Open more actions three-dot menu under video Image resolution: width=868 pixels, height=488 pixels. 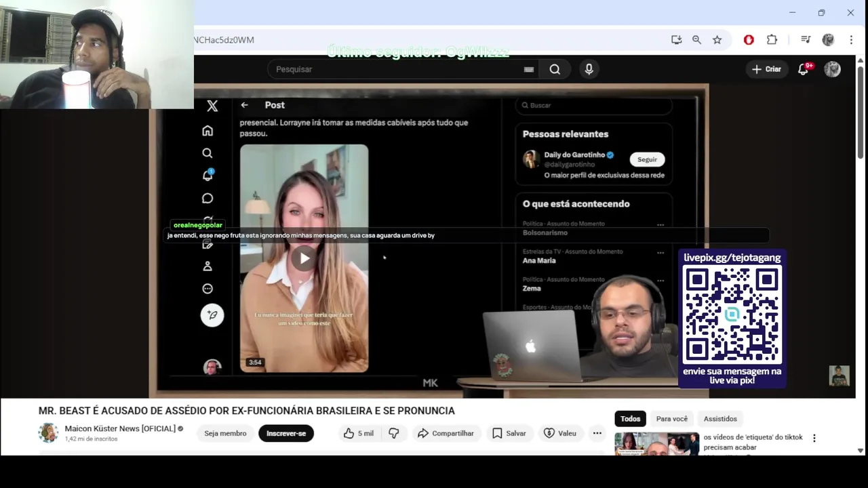click(x=597, y=433)
